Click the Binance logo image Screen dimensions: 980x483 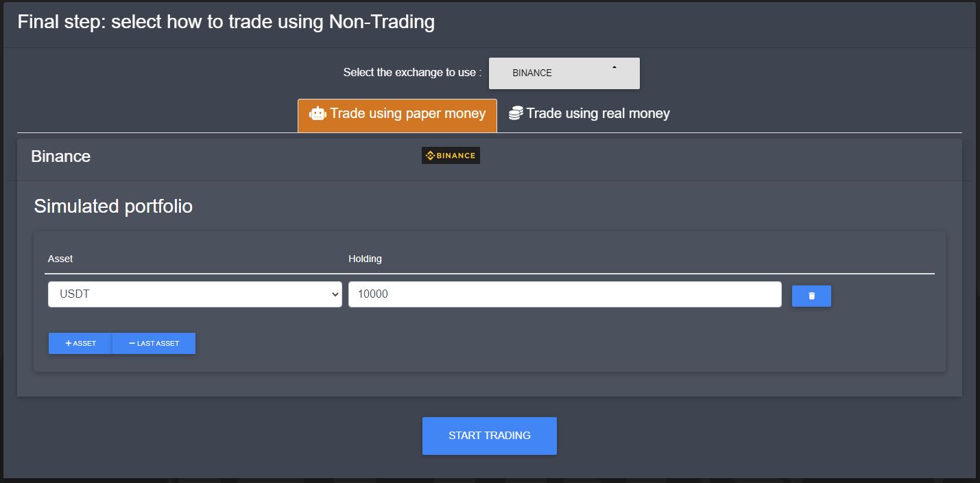click(x=451, y=156)
